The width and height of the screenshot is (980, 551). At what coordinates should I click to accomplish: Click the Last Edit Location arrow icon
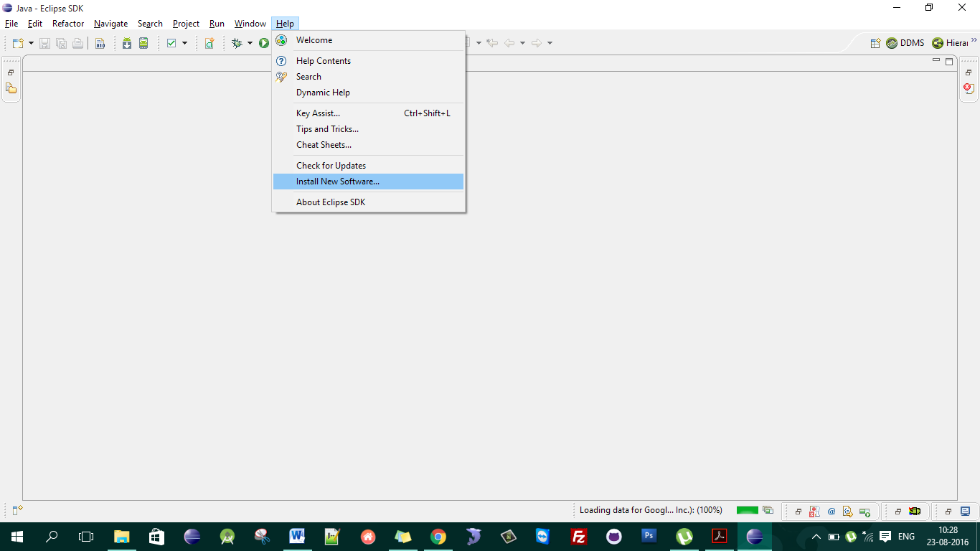[492, 43]
